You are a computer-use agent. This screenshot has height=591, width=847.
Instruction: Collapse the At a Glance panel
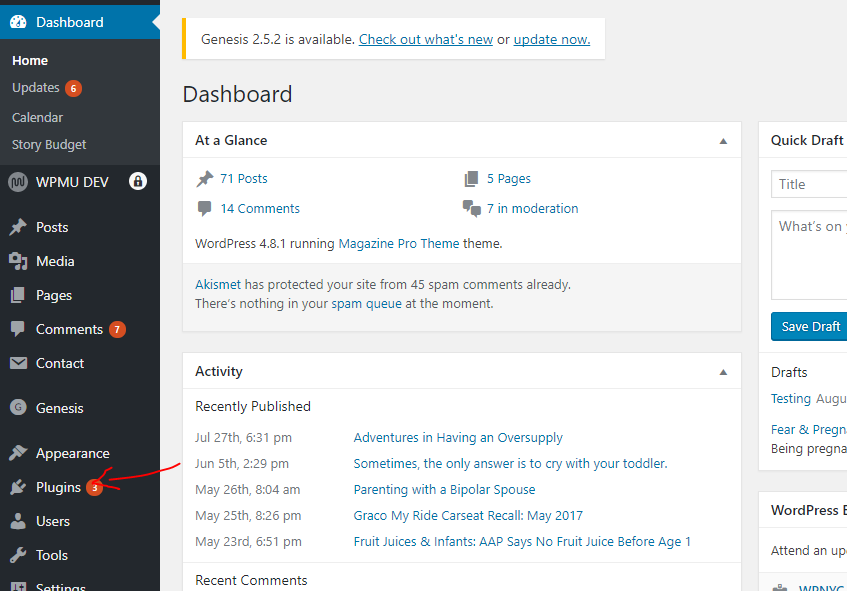coord(723,141)
